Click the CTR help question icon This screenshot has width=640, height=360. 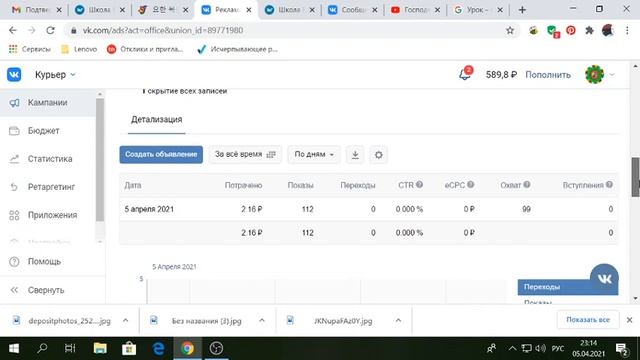coord(419,185)
